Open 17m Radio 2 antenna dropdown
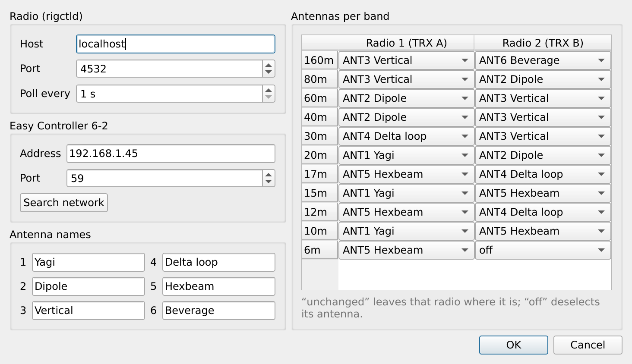Image resolution: width=632 pixels, height=364 pixels. (543, 174)
